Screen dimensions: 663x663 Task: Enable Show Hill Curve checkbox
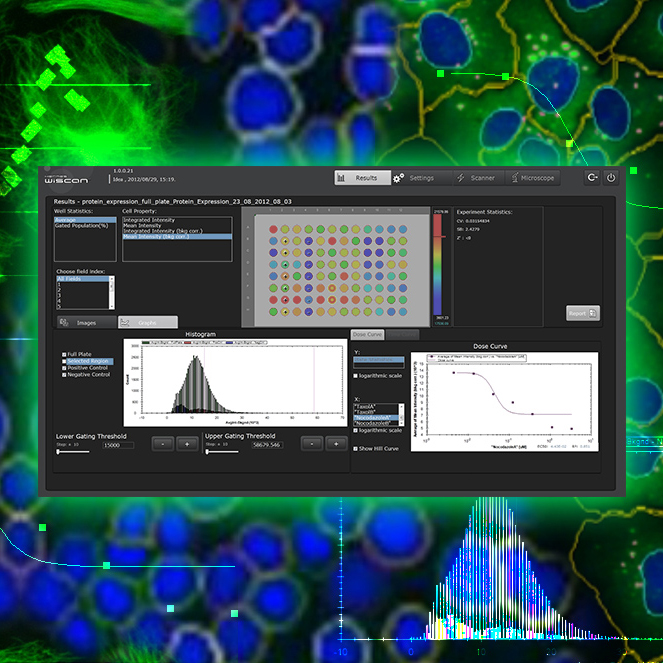[x=356, y=449]
